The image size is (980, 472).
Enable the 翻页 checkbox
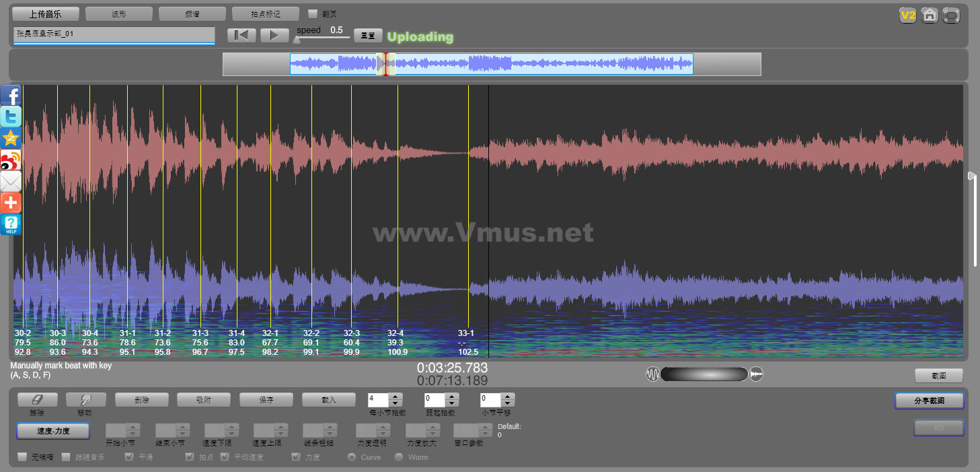point(313,13)
